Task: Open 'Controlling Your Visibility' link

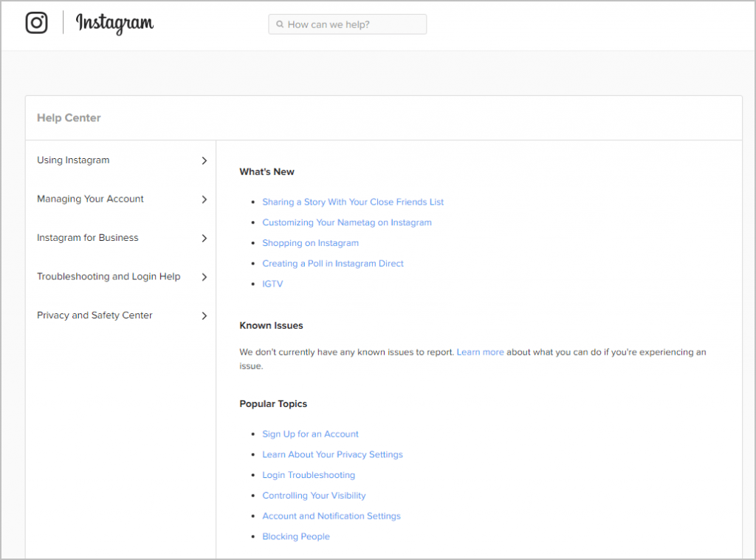Action: coord(314,496)
